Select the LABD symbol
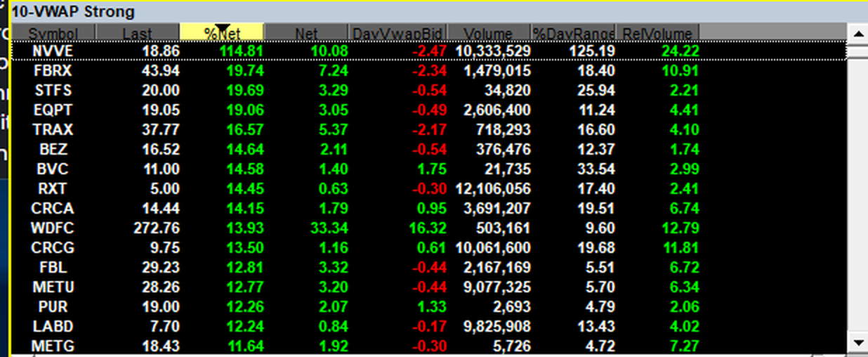Viewport: 868px width, 357px height. click(x=53, y=326)
